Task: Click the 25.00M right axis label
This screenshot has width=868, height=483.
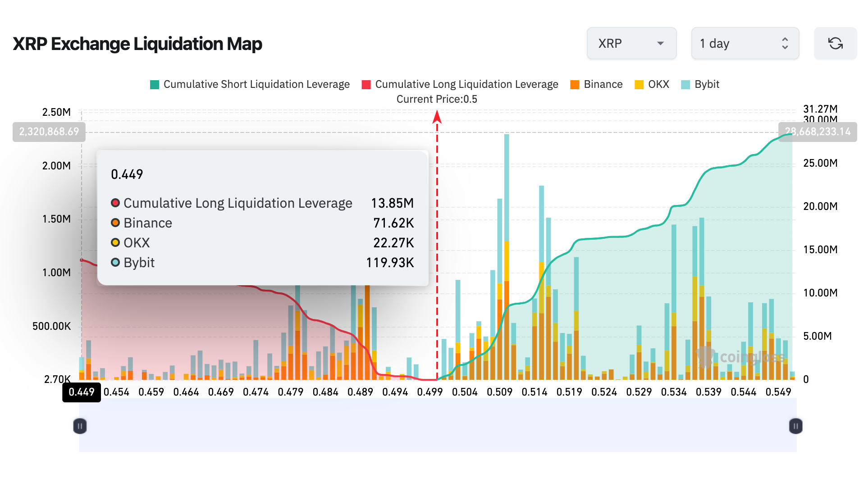Action: coord(820,163)
